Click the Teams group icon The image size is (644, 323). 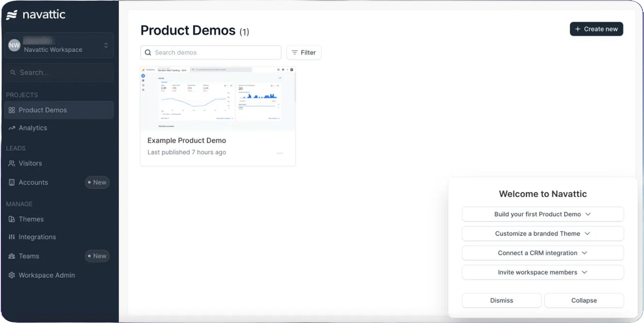pyautogui.click(x=12, y=256)
